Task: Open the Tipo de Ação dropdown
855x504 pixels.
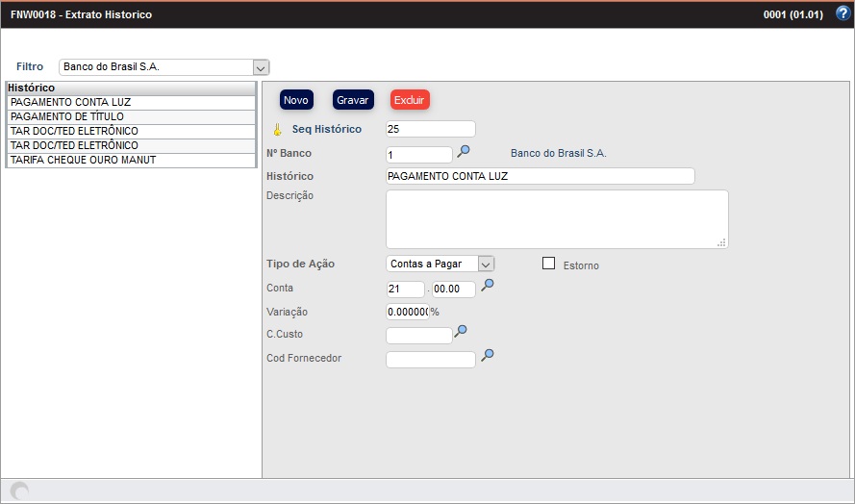Action: (486, 264)
